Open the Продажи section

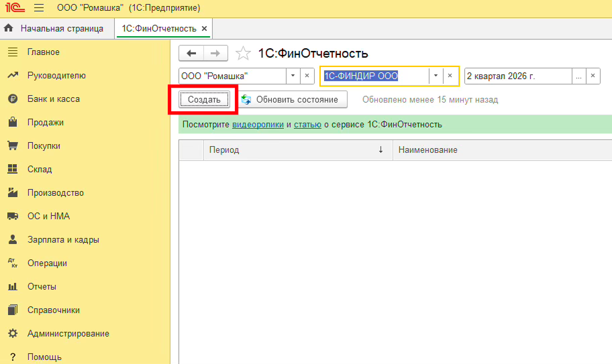pos(45,123)
